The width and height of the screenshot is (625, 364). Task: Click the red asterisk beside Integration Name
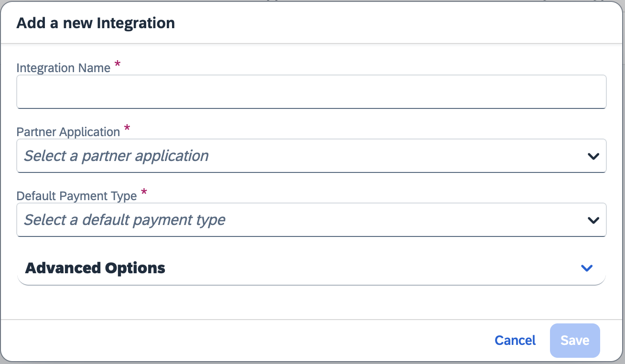[x=118, y=65]
